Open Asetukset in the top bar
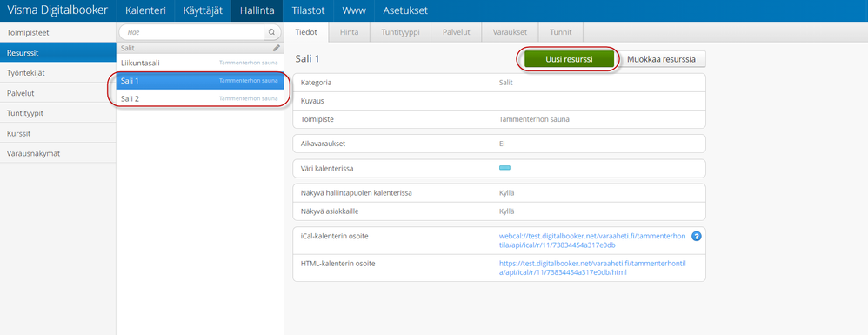This screenshot has height=335, width=868. 405,10
